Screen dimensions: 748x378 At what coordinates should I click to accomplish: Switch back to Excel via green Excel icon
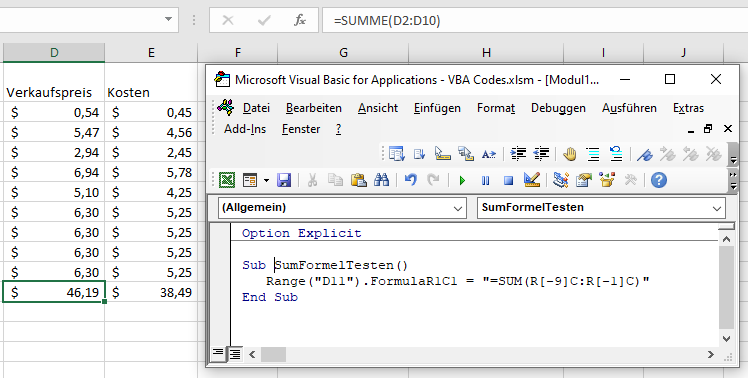pos(227,180)
